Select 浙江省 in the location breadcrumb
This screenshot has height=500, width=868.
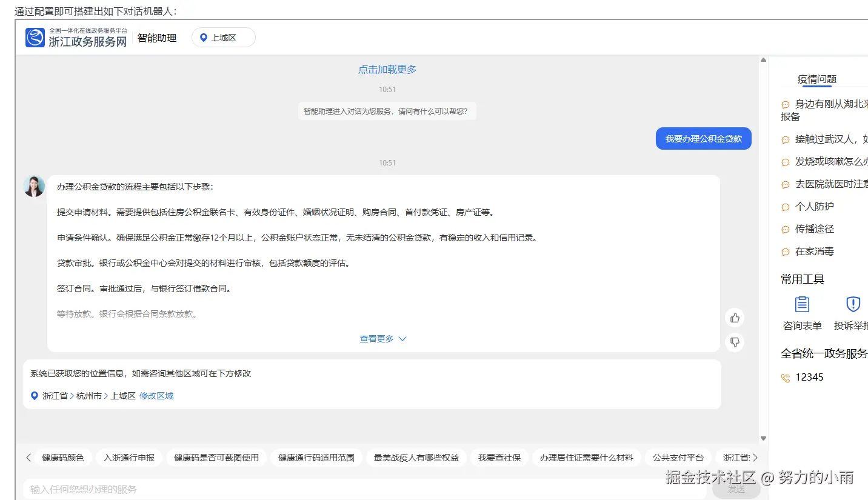[x=55, y=396]
